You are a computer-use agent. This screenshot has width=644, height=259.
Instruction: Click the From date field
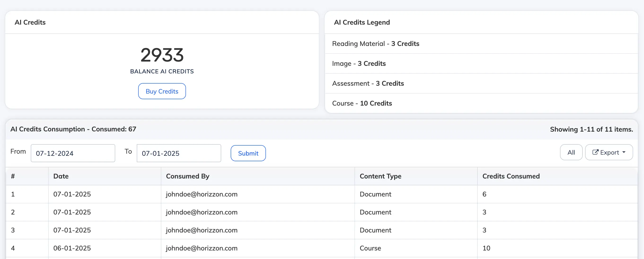pos(73,153)
